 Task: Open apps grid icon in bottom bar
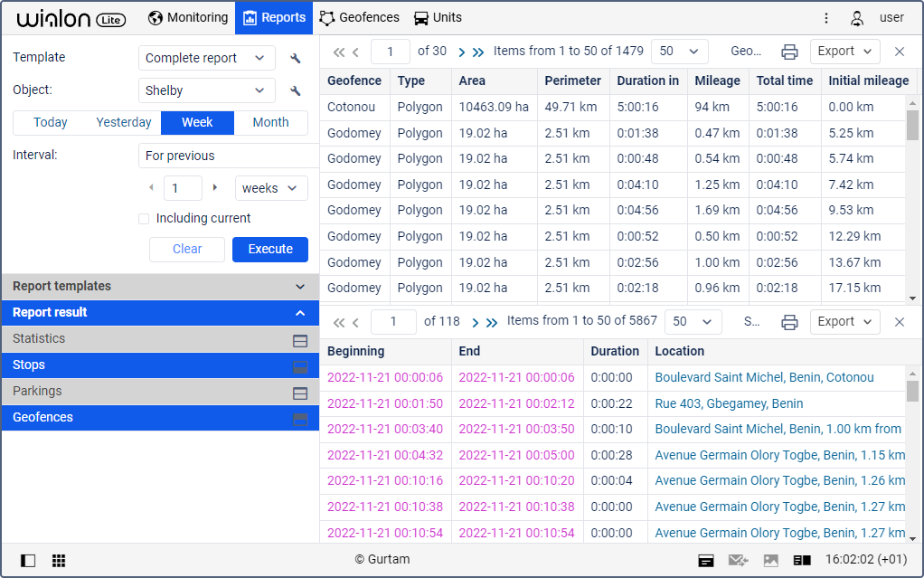click(x=59, y=560)
